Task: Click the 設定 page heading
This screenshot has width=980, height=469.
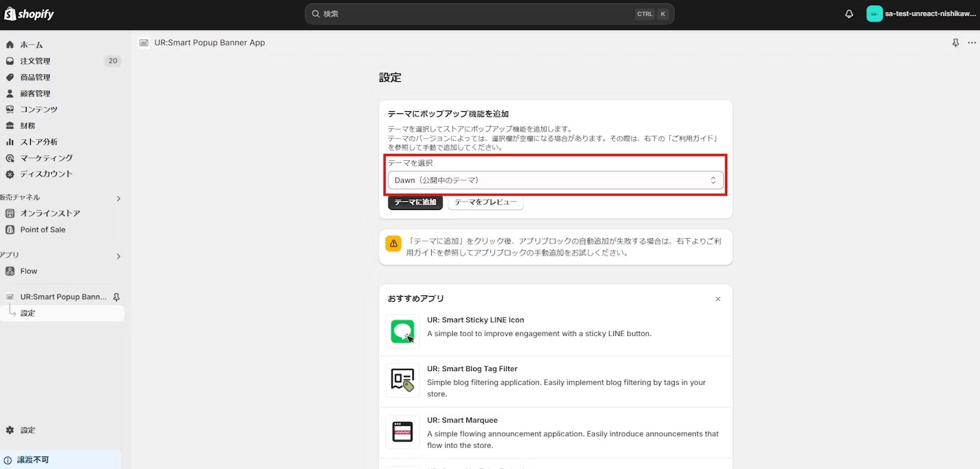Action: [390, 78]
